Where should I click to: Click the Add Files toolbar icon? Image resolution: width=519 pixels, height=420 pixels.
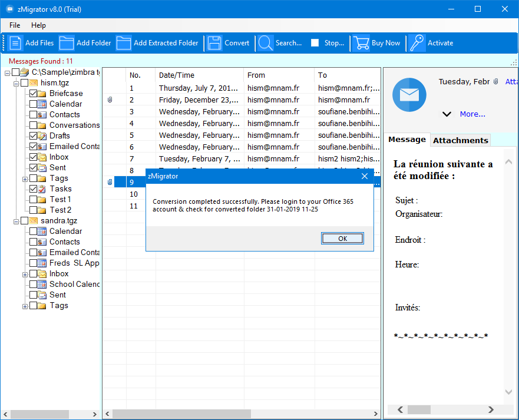coord(15,43)
